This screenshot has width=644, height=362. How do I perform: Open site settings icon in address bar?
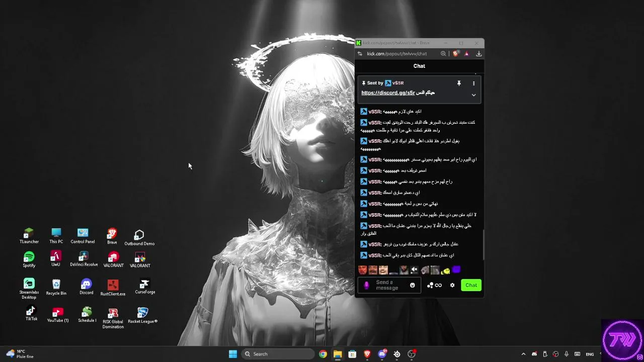click(359, 53)
